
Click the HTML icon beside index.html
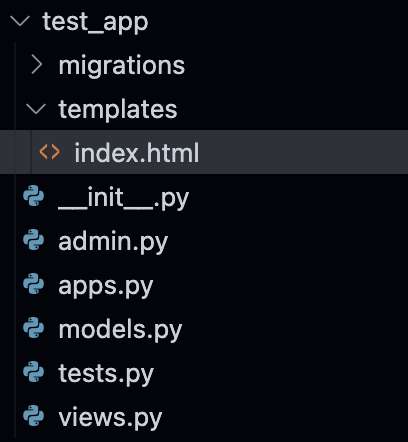click(x=49, y=152)
